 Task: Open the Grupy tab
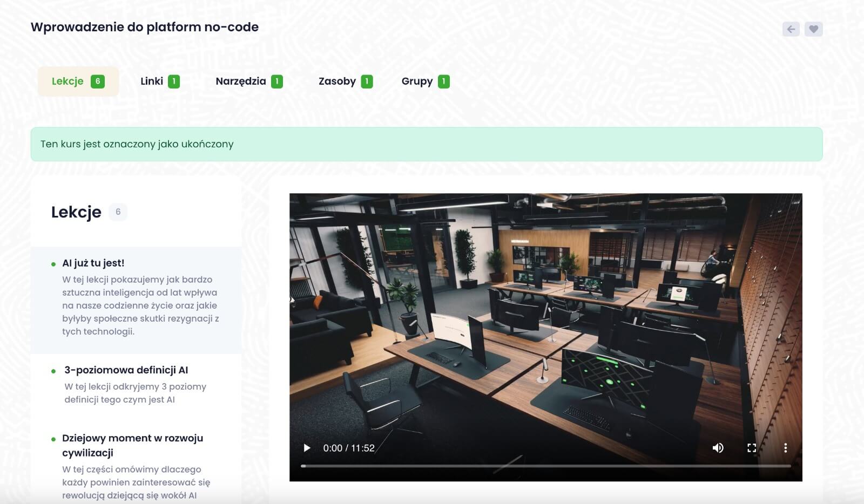426,81
